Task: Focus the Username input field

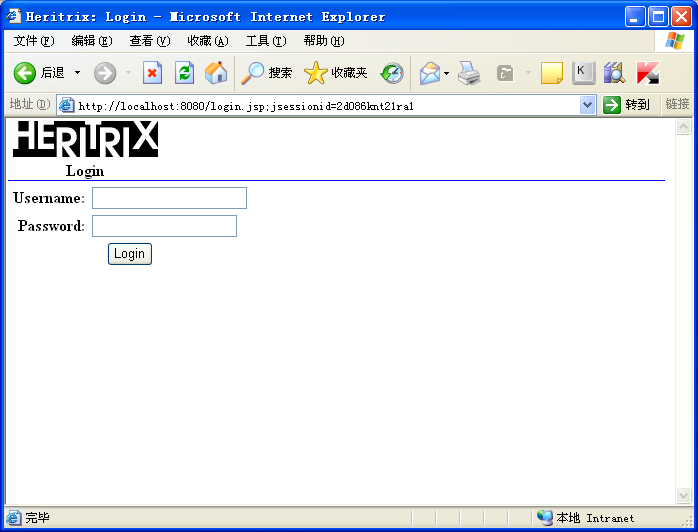Action: click(169, 198)
